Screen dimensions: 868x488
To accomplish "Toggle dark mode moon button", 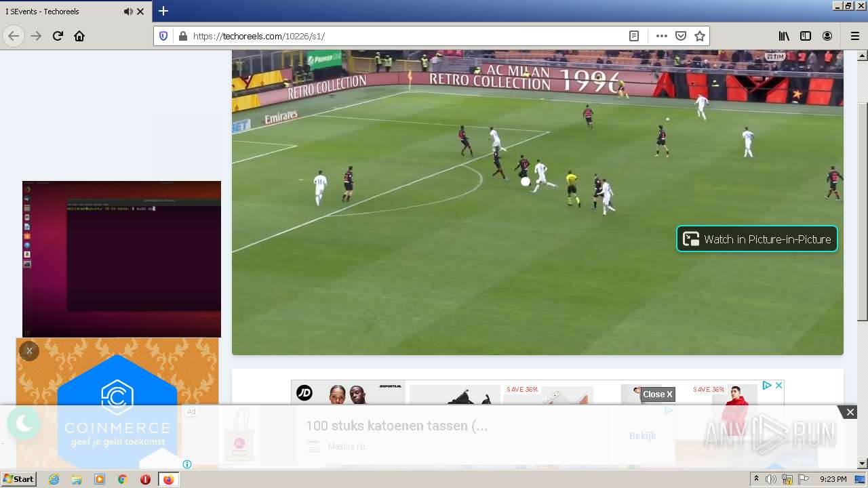I will coord(24,423).
